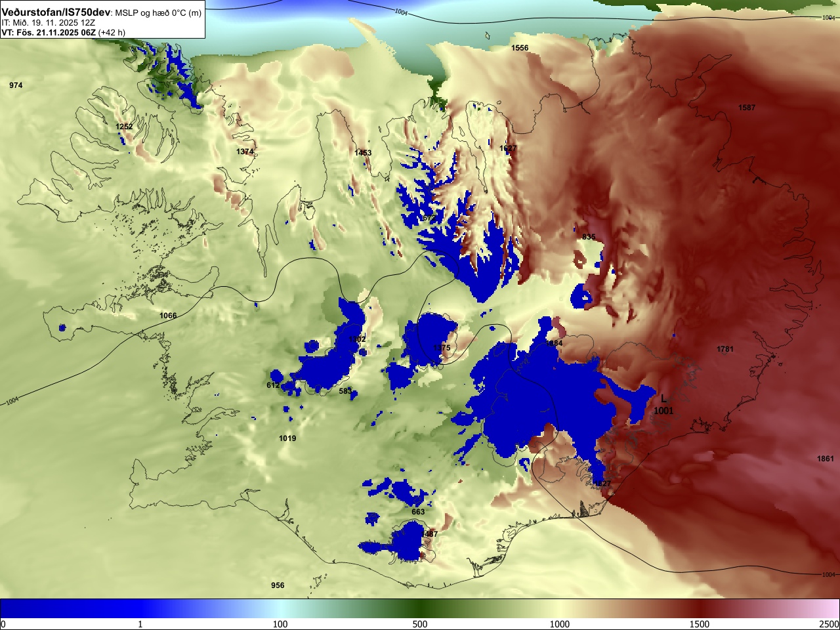Screen dimensions: 840x630
Task: Click the VT: Fös. 21.11.2025 06Z line
Action: click(x=63, y=32)
